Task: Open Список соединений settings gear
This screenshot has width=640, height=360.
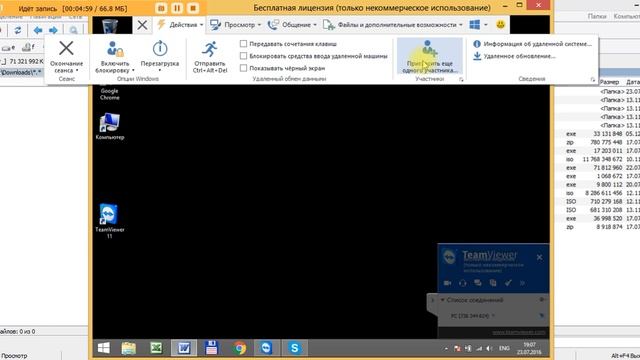Action: (542, 300)
